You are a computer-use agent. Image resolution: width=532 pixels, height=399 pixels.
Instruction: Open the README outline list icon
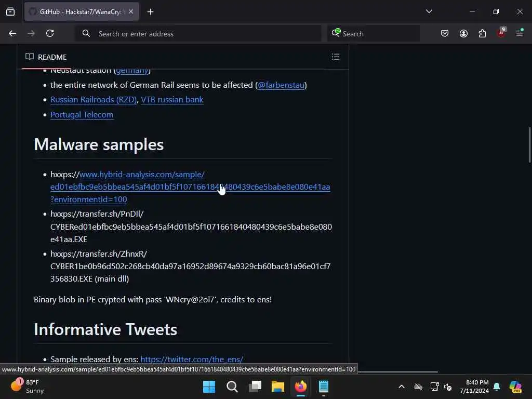click(x=335, y=57)
